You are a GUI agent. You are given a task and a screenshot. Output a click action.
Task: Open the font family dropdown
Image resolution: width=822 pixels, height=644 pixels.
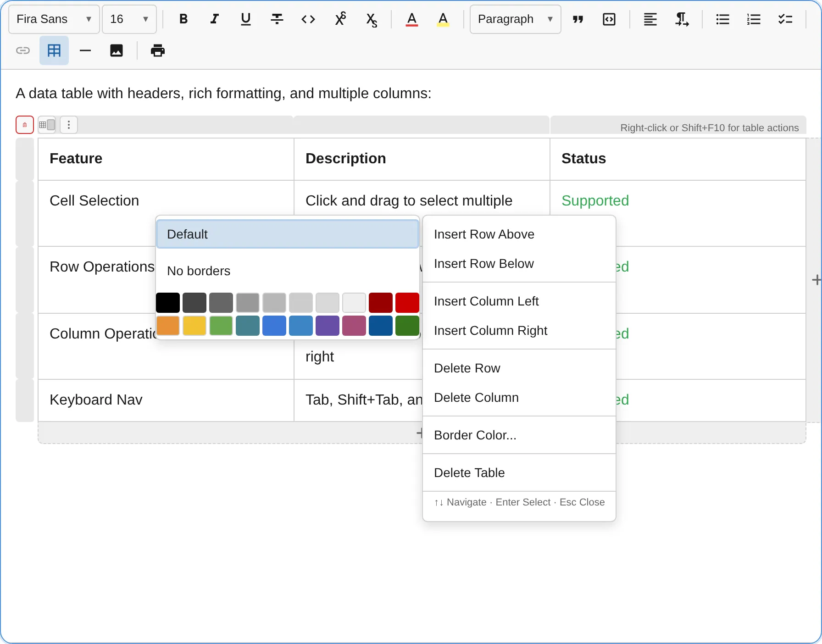click(x=53, y=19)
